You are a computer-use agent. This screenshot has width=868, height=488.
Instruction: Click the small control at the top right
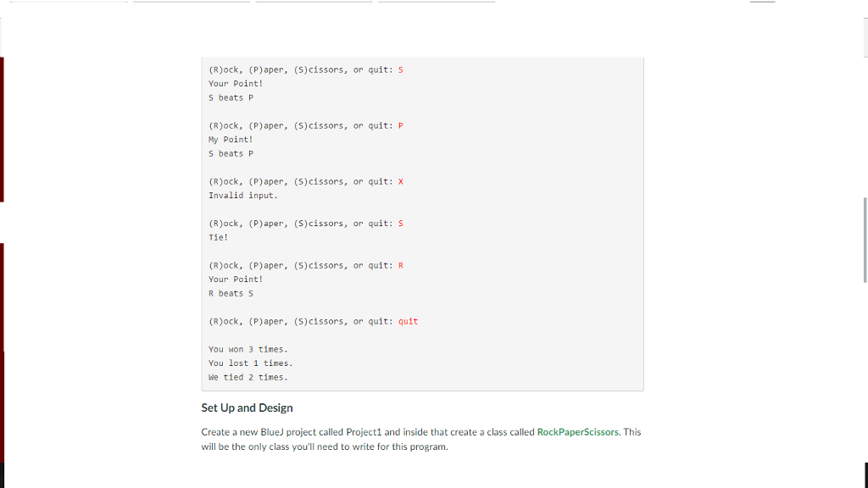tap(762, 3)
